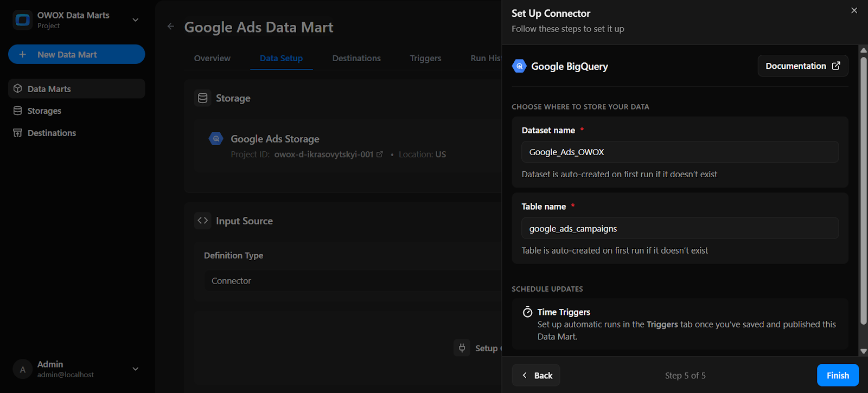Image resolution: width=868 pixels, height=393 pixels.
Task: Click the OWOX Data Marts logo icon
Action: click(22, 20)
